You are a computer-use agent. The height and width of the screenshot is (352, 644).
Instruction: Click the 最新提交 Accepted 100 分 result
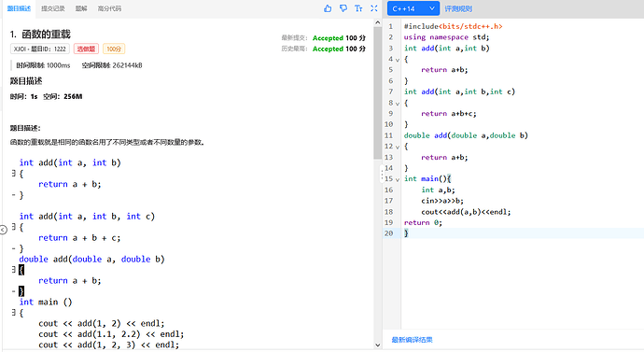coord(323,37)
